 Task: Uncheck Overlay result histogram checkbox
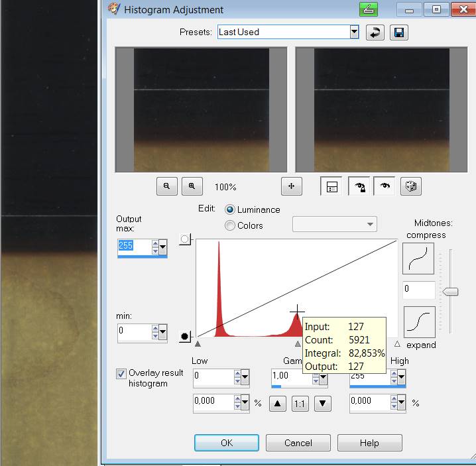[121, 374]
